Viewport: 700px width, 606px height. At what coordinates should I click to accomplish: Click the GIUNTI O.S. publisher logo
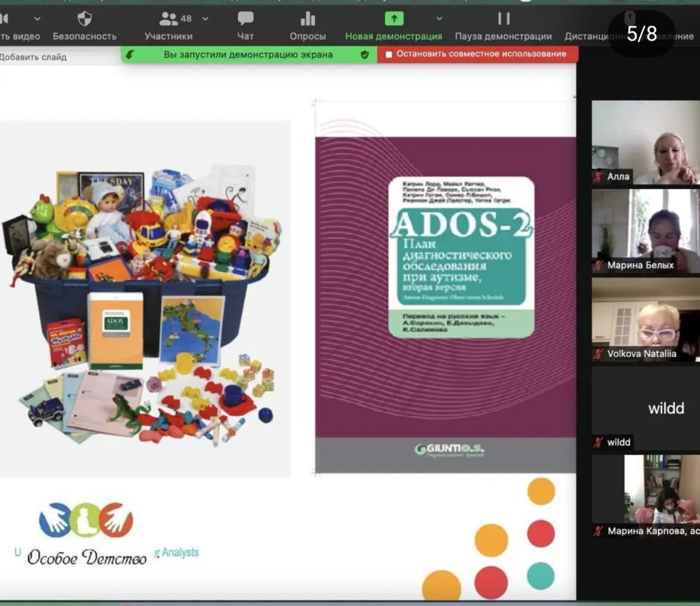click(x=449, y=450)
